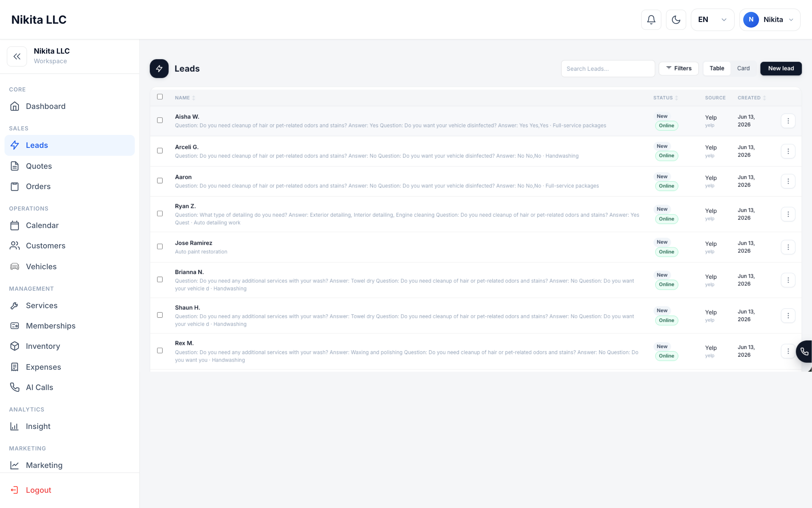
Task: Click the Dashboard home icon
Action: click(x=14, y=106)
